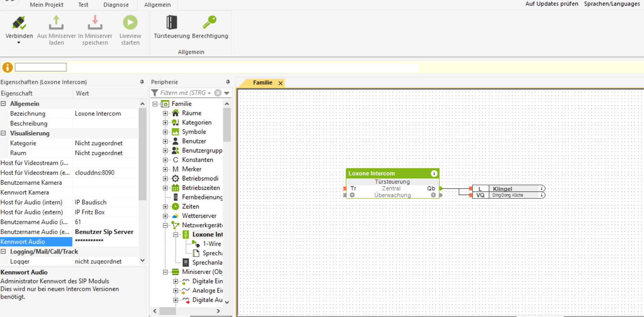The image size is (644, 317).
Task: Click the Wetterserver cloud icon
Action: point(175,216)
